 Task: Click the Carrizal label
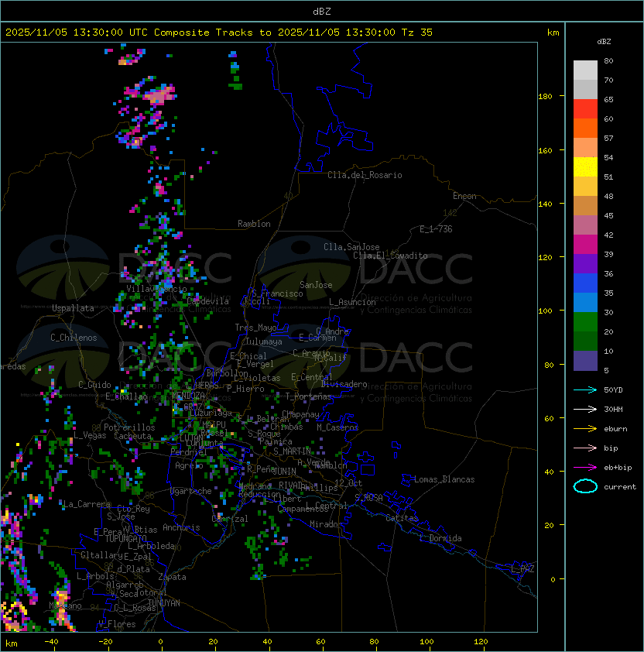point(230,519)
